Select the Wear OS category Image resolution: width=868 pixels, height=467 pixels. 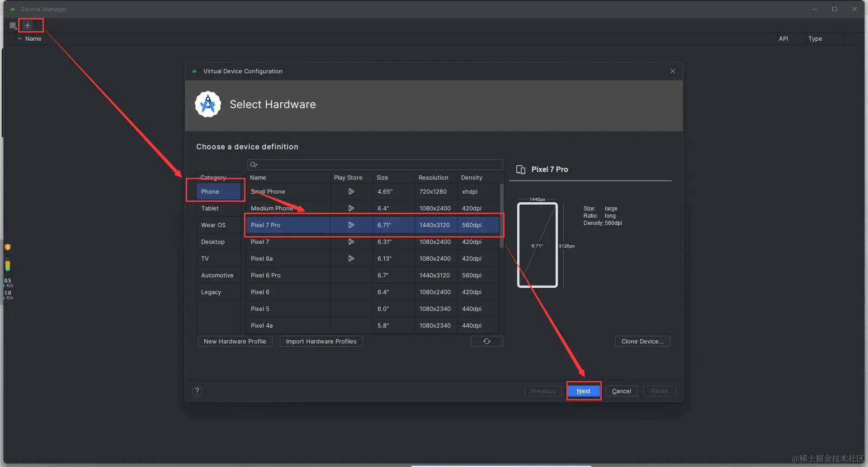[213, 225]
